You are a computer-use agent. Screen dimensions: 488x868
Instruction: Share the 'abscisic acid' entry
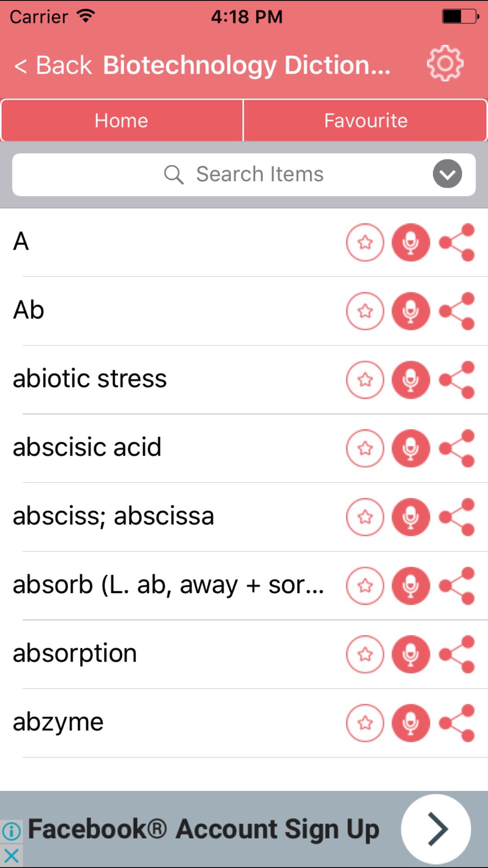point(457,448)
